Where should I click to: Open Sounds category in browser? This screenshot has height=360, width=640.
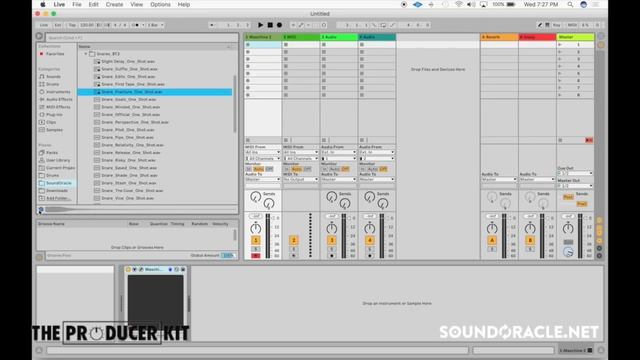click(53, 77)
